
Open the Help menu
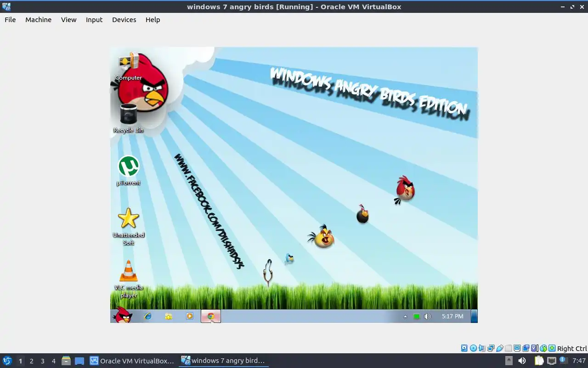[153, 20]
